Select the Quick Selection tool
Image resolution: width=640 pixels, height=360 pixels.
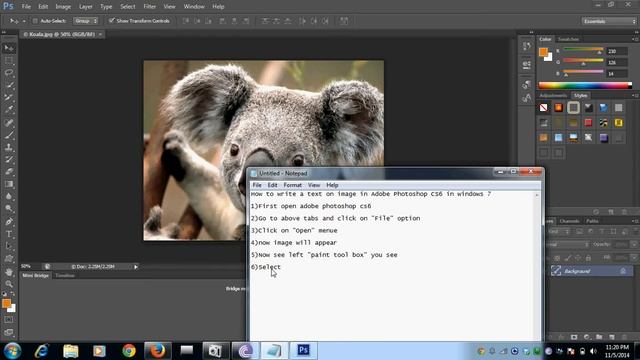pos(9,85)
